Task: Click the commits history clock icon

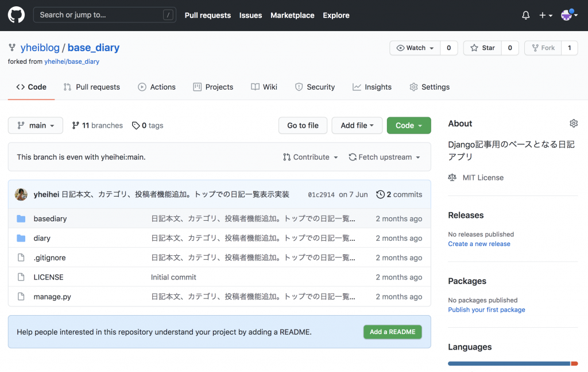Action: click(380, 194)
